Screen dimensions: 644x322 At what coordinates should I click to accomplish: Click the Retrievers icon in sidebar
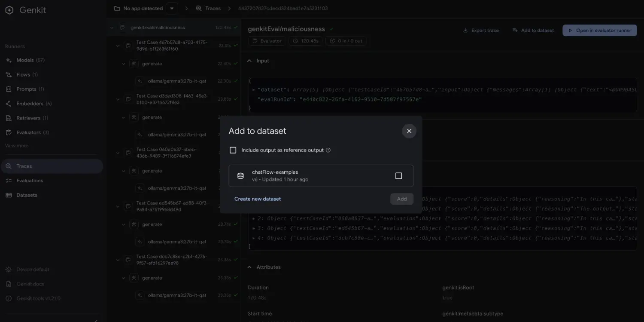[x=9, y=118]
